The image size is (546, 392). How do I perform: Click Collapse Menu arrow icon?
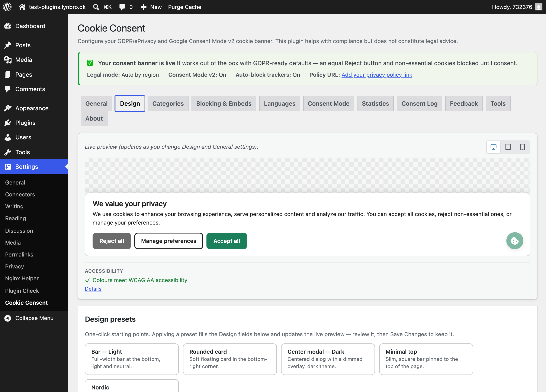coord(8,318)
